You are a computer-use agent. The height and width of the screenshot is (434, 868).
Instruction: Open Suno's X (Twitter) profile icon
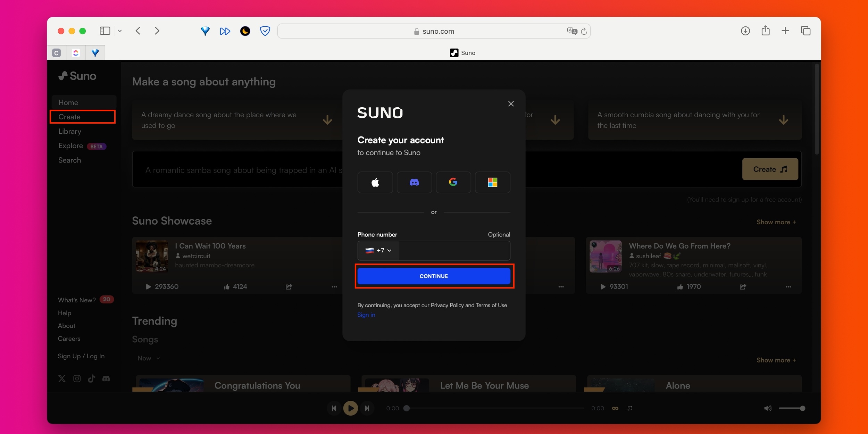(x=62, y=378)
